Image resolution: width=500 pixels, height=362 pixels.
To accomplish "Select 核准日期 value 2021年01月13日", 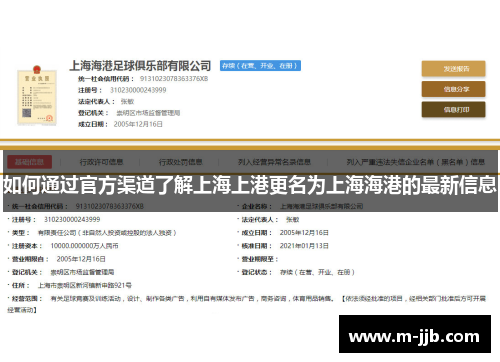I will tap(304, 246).
